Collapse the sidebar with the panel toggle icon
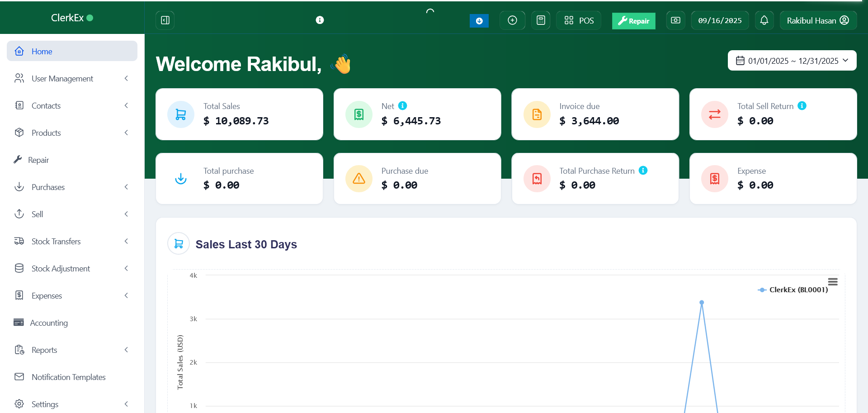The width and height of the screenshot is (868, 413). tap(165, 20)
